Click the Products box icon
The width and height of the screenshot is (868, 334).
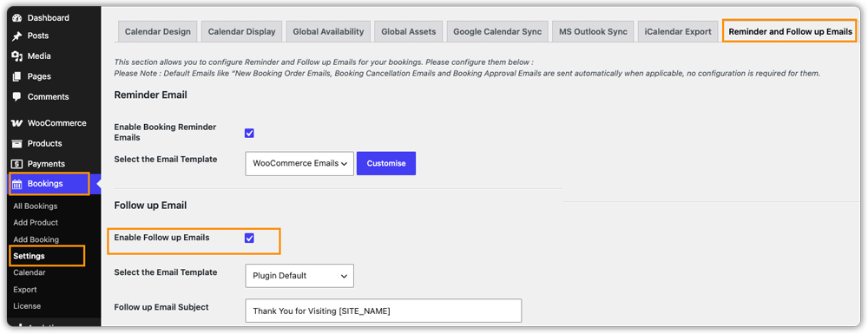(16, 144)
